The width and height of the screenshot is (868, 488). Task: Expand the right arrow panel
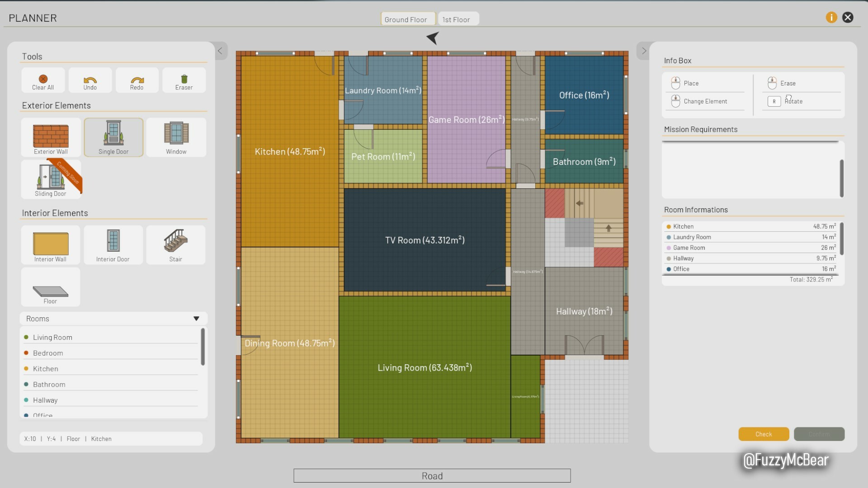644,51
